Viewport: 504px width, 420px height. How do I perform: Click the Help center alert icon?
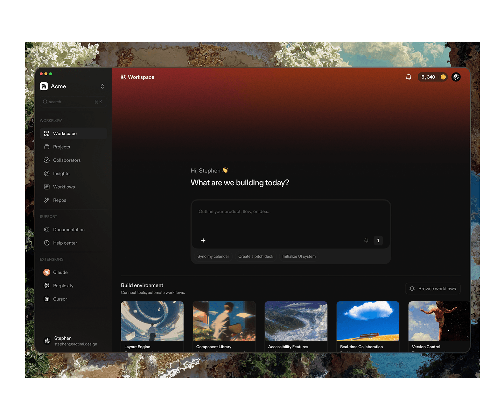tap(47, 243)
